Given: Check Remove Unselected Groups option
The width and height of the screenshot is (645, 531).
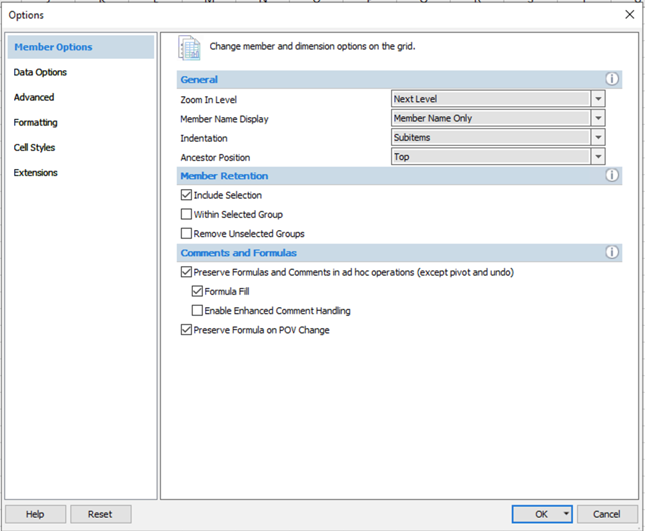Looking at the screenshot, I should (186, 233).
